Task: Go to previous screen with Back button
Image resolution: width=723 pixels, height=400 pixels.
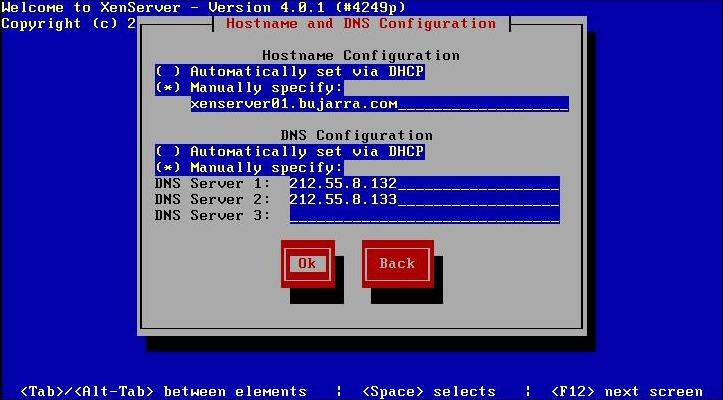Action: coord(397,263)
